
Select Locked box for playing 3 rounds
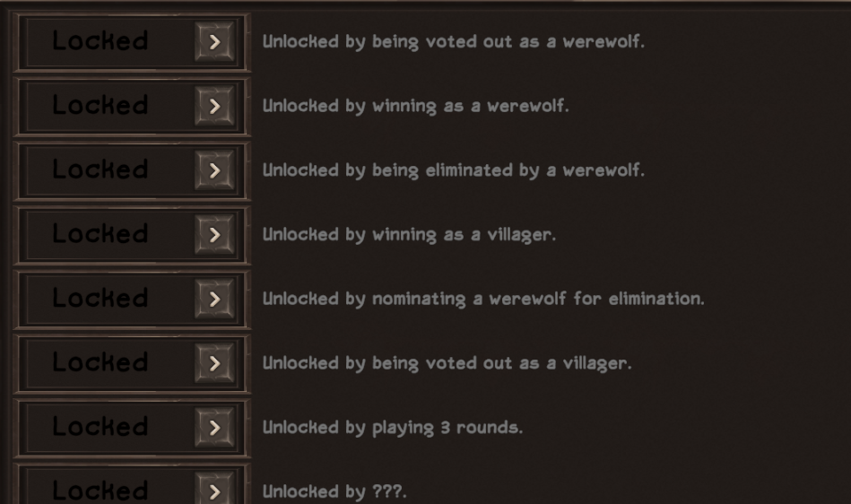[132, 428]
